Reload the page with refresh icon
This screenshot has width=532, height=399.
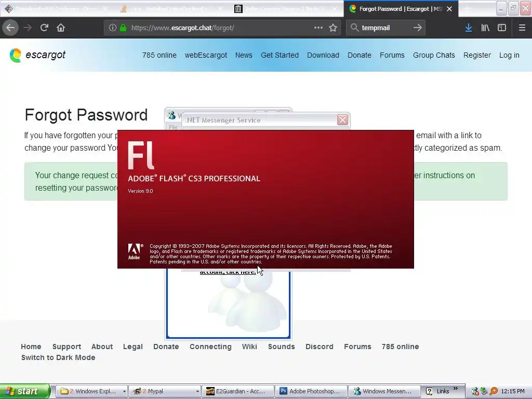[44, 28]
